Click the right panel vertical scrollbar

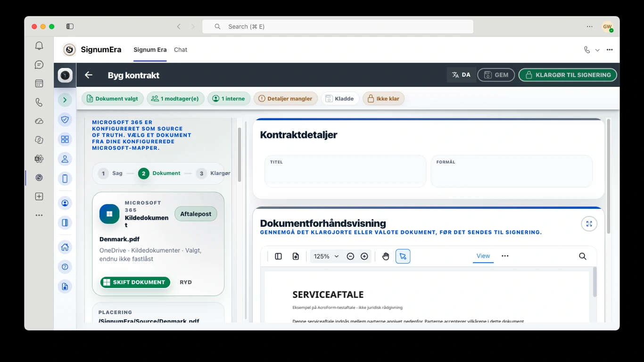(608, 176)
